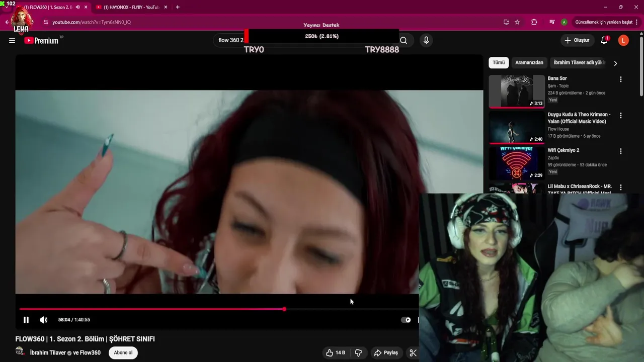The height and width of the screenshot is (362, 644).
Task: Click the 58:04 / 1:40:55 time display
Action: tap(74, 320)
